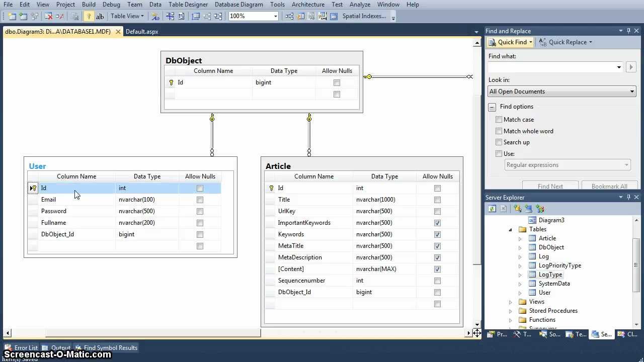
Task: Click the Add Table toolbar icon
Action: [x=23, y=16]
